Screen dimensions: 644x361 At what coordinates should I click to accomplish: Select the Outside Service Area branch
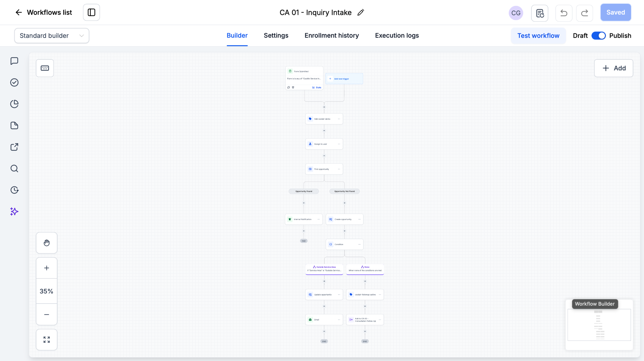point(324,269)
